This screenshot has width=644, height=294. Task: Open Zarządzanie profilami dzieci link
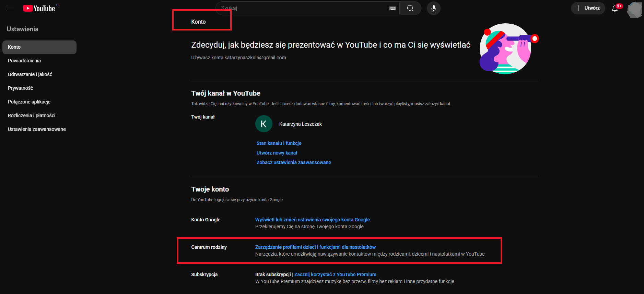pos(315,247)
